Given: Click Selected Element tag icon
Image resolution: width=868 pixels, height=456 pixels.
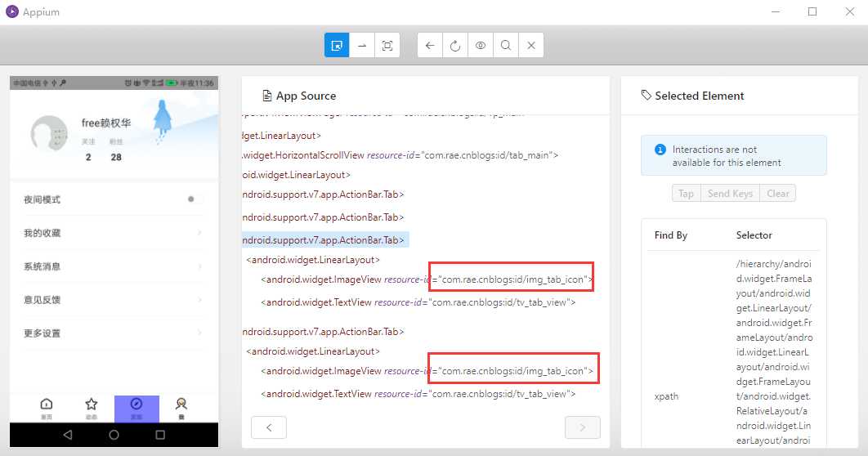Looking at the screenshot, I should (646, 95).
